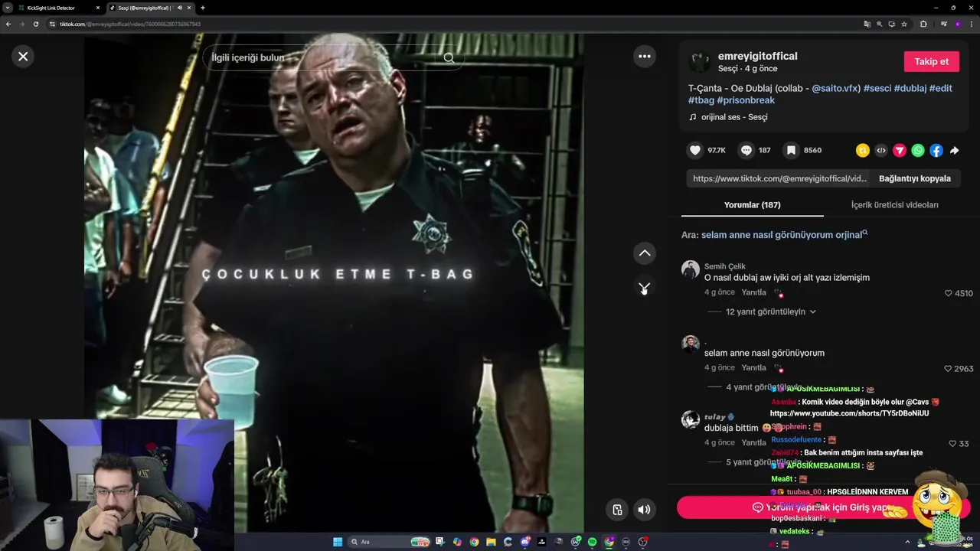Close the TikTok video viewer
The width and height of the screenshot is (980, 551).
tap(23, 56)
